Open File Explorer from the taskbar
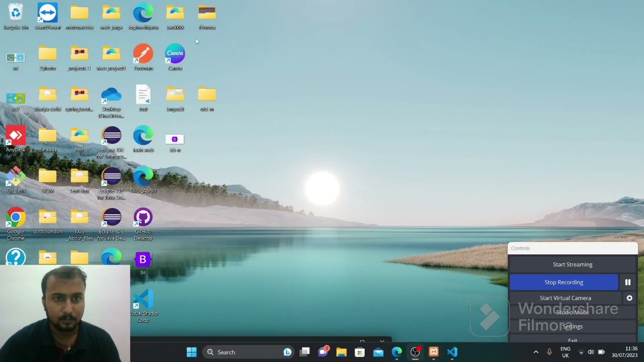644x362 pixels. (341, 352)
